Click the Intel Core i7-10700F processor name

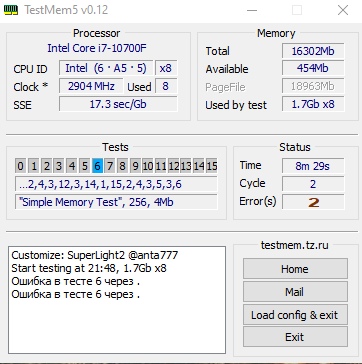click(x=97, y=48)
